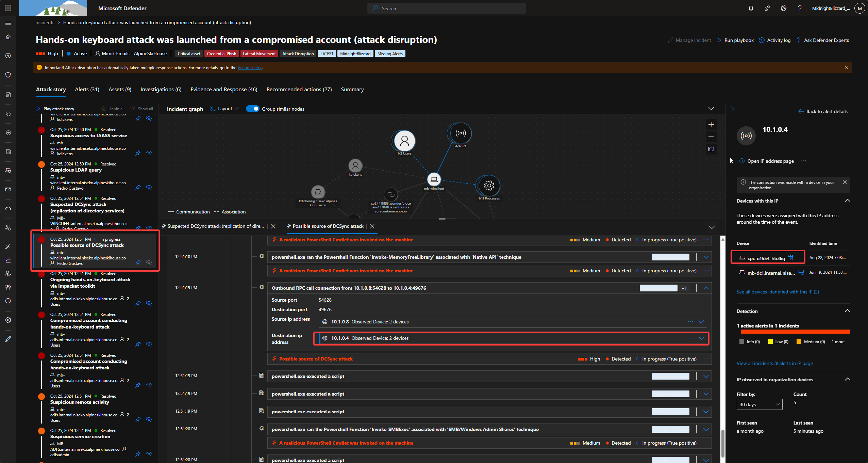Expand the hamburger navigation menu
868x463 pixels.
[8, 23]
